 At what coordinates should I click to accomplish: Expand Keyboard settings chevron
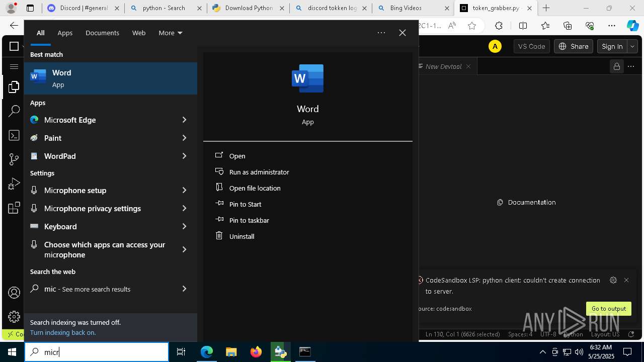click(184, 226)
